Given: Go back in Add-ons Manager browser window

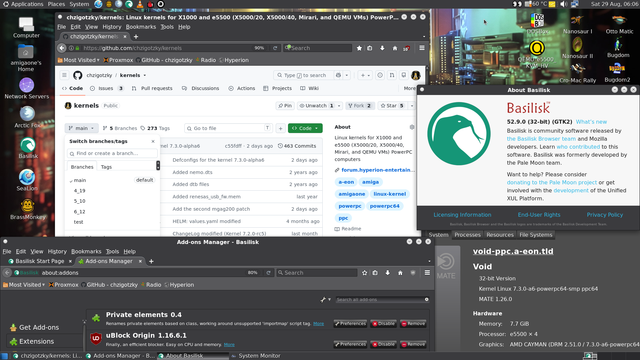Looking at the screenshot, I should coord(7,273).
